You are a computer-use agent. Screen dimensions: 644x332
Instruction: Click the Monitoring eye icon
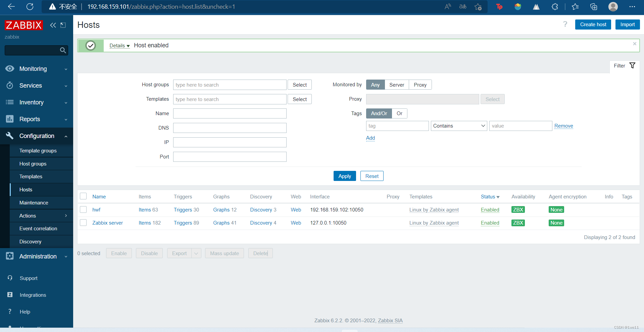pos(10,68)
